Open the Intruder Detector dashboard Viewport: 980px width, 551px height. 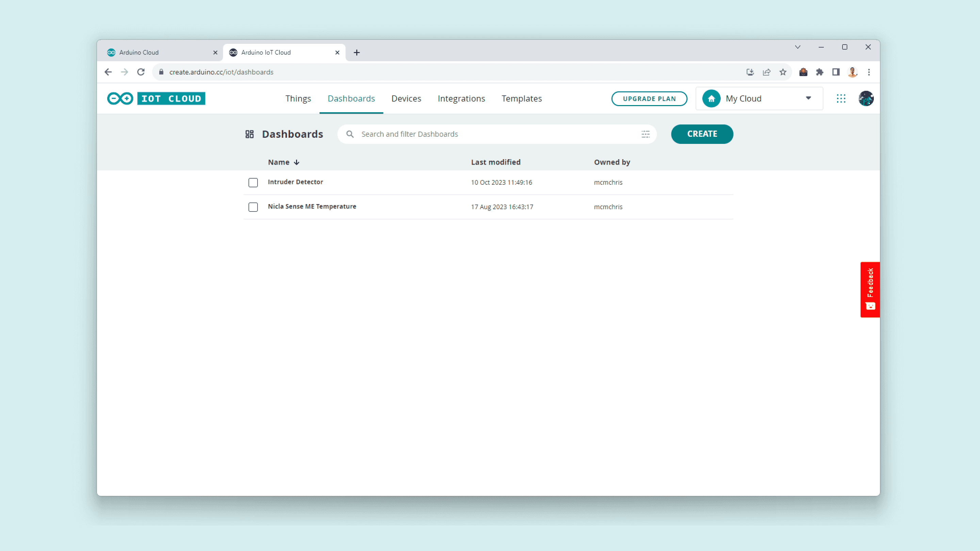295,182
